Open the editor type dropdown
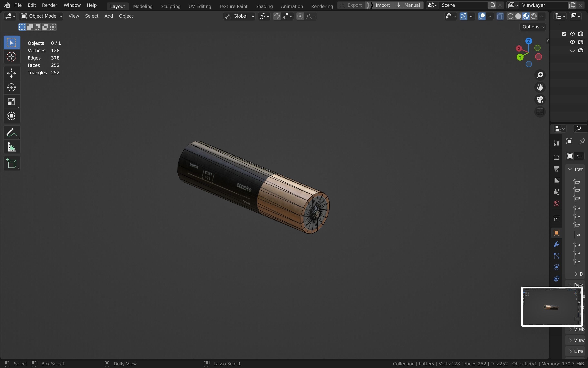588x368 pixels. point(10,16)
